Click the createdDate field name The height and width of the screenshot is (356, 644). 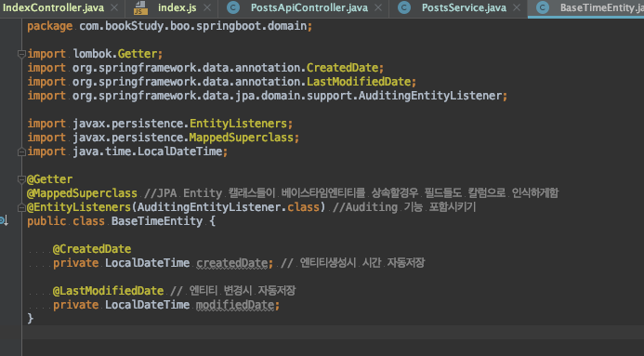point(232,263)
